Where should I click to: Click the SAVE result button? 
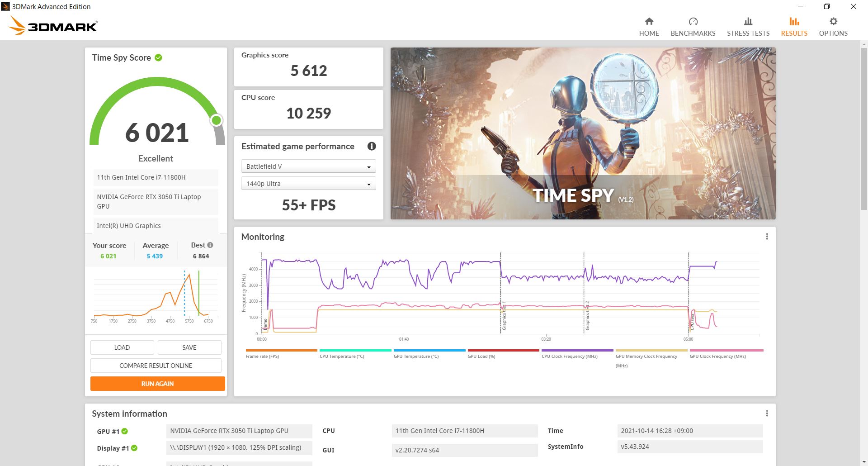coord(189,347)
